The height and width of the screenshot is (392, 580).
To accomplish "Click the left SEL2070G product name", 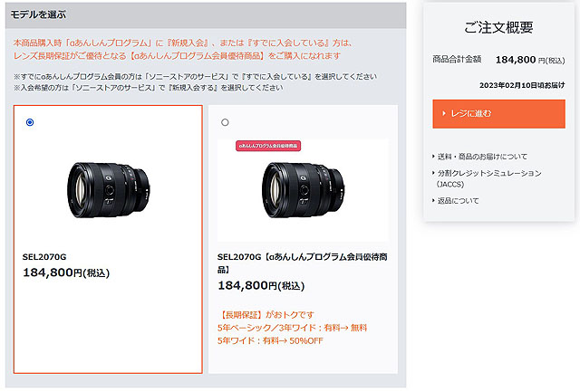I will tap(44, 257).
